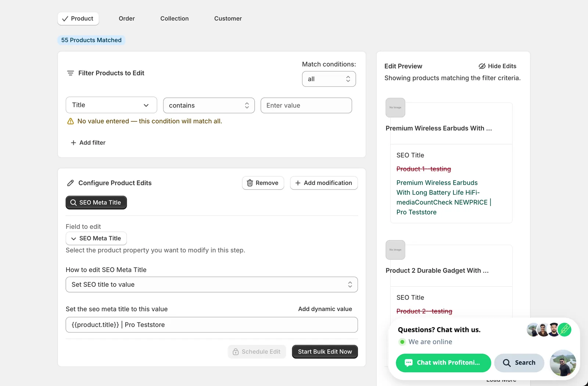Open the Collection tab

(x=175, y=19)
